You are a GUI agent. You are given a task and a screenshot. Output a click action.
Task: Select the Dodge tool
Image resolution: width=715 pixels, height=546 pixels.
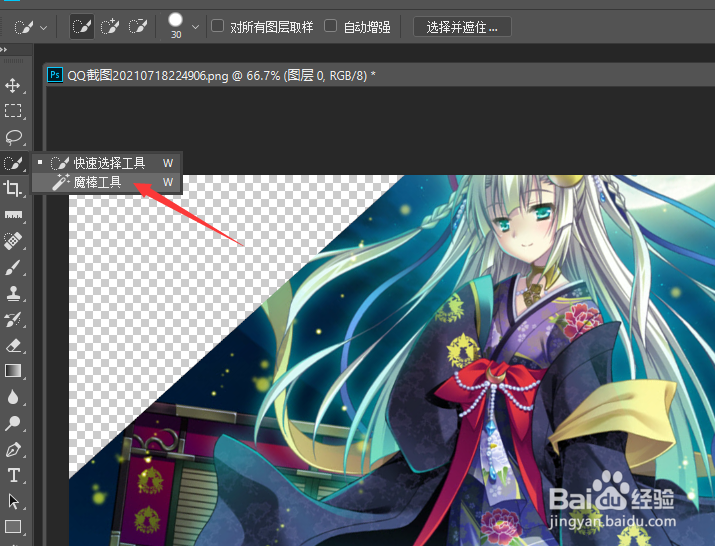pyautogui.click(x=13, y=423)
